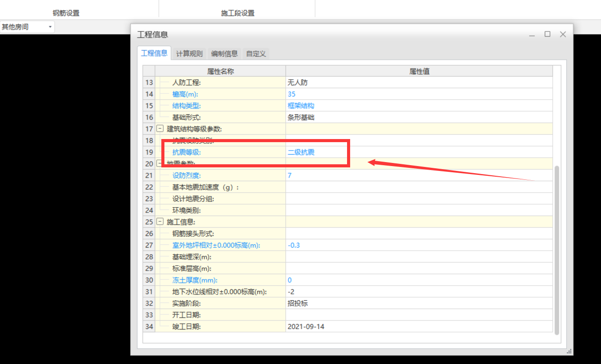Select the 人防工程 property row label

coord(187,82)
